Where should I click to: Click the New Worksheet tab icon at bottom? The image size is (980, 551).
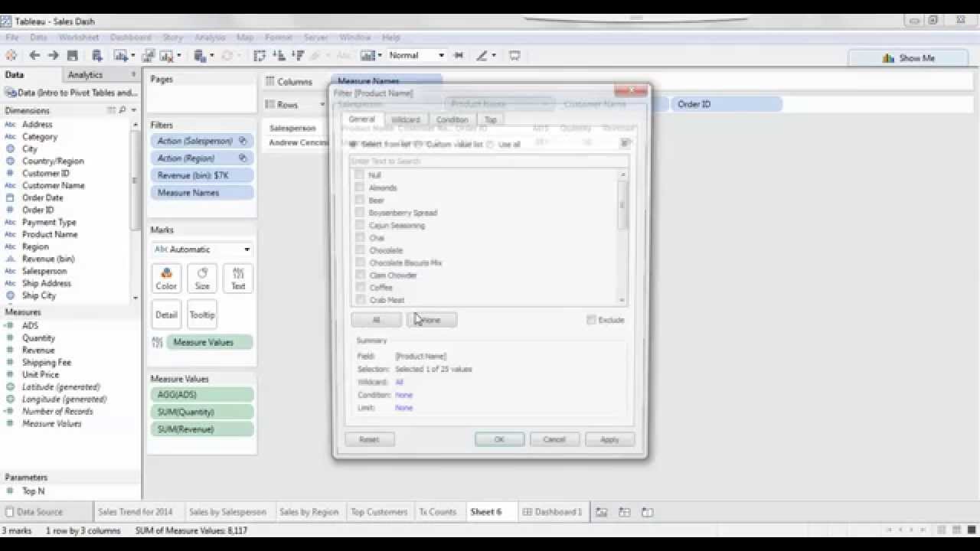click(x=602, y=512)
